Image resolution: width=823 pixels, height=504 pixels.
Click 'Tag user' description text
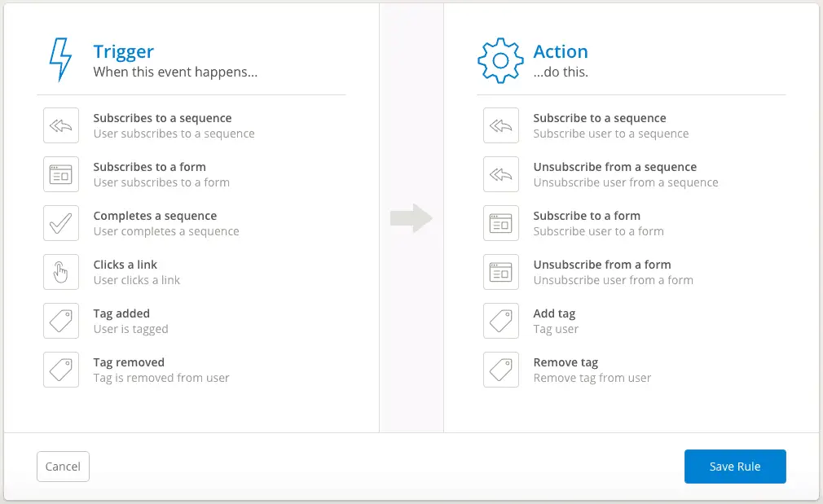(556, 329)
